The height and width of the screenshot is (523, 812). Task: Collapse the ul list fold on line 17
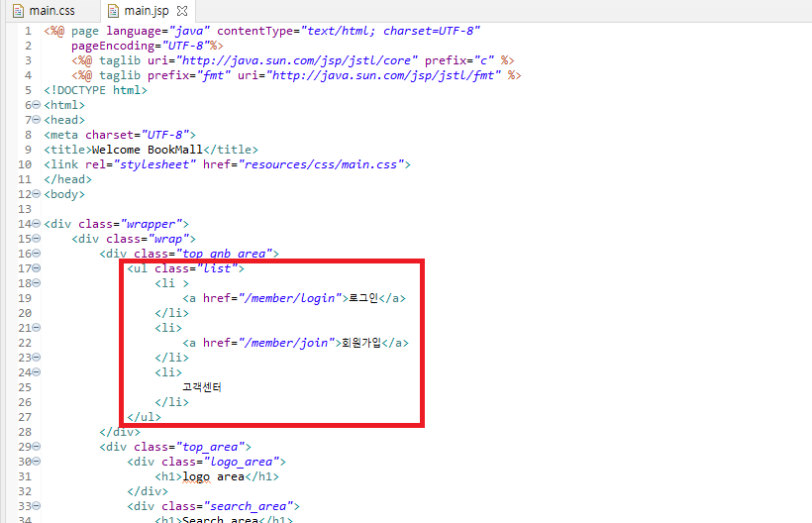click(x=37, y=268)
